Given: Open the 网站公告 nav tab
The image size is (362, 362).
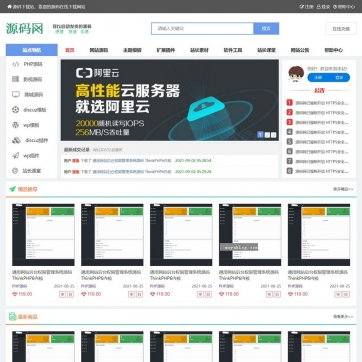Looking at the screenshot, I should click(300, 50).
